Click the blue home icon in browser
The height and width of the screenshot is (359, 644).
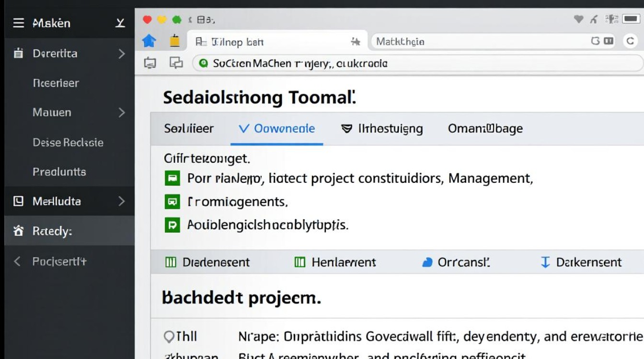[149, 41]
